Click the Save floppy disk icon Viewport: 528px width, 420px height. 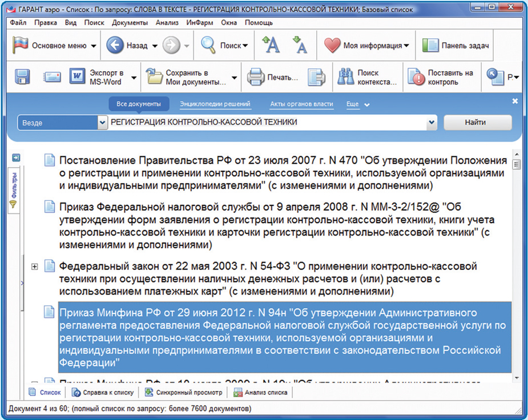[22, 77]
